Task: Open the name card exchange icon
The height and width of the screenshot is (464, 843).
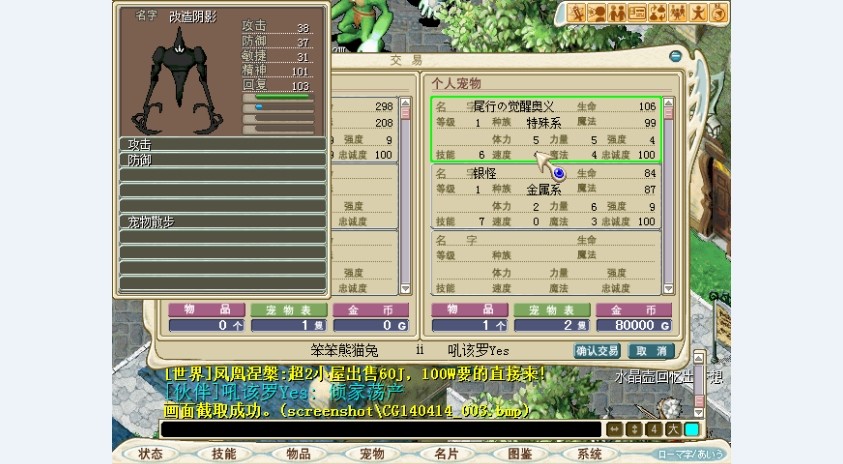Action: [x=637, y=12]
